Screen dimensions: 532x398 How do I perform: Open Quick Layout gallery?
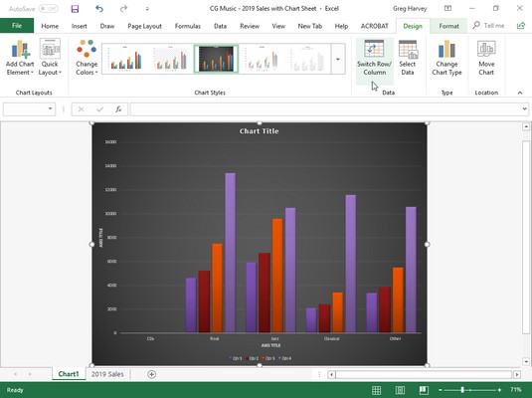click(50, 58)
